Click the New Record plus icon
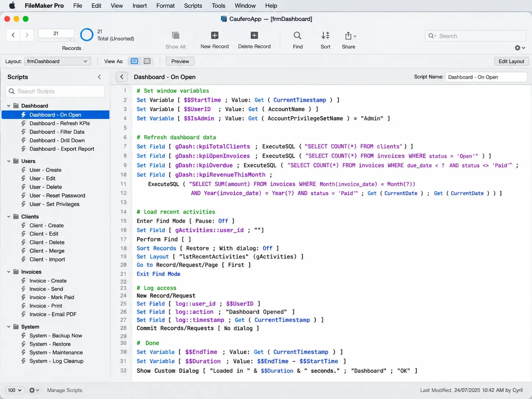Image resolution: width=532 pixels, height=399 pixels. (x=215, y=35)
